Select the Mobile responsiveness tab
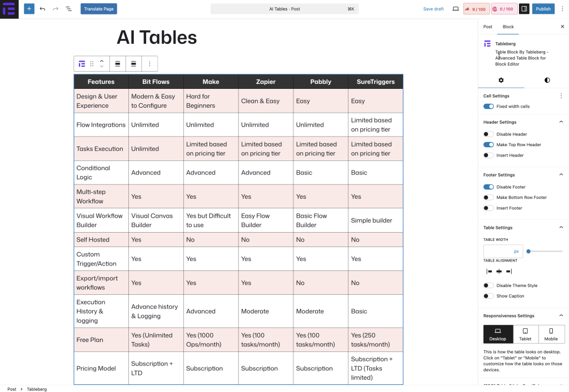The image size is (569, 392). coord(551,334)
